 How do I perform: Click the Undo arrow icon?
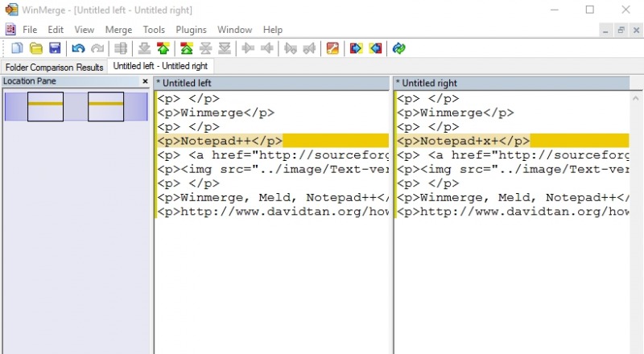78,48
